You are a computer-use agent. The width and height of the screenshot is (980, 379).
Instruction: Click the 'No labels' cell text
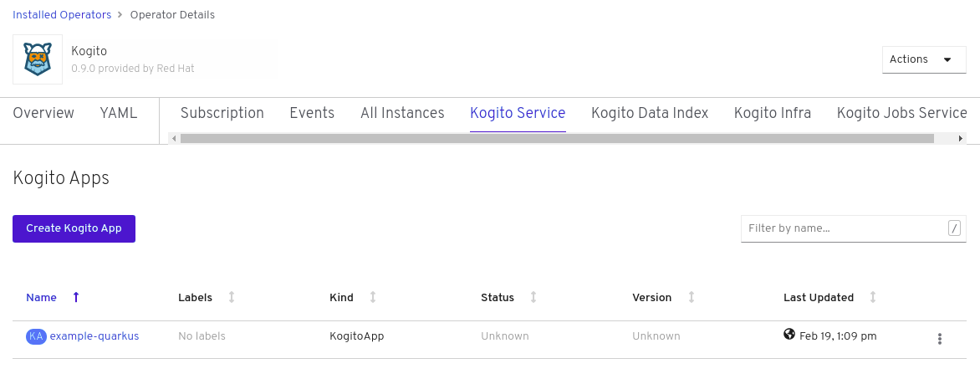click(202, 336)
